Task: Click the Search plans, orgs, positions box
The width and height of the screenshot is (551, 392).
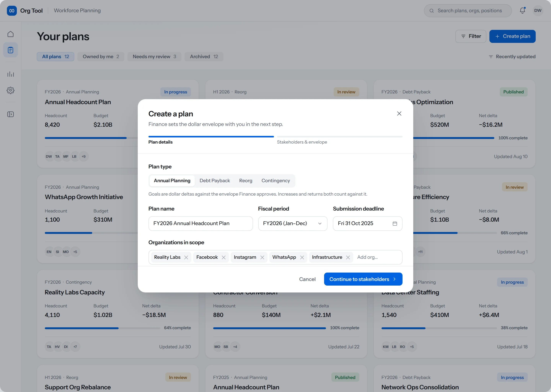Action: (x=468, y=11)
